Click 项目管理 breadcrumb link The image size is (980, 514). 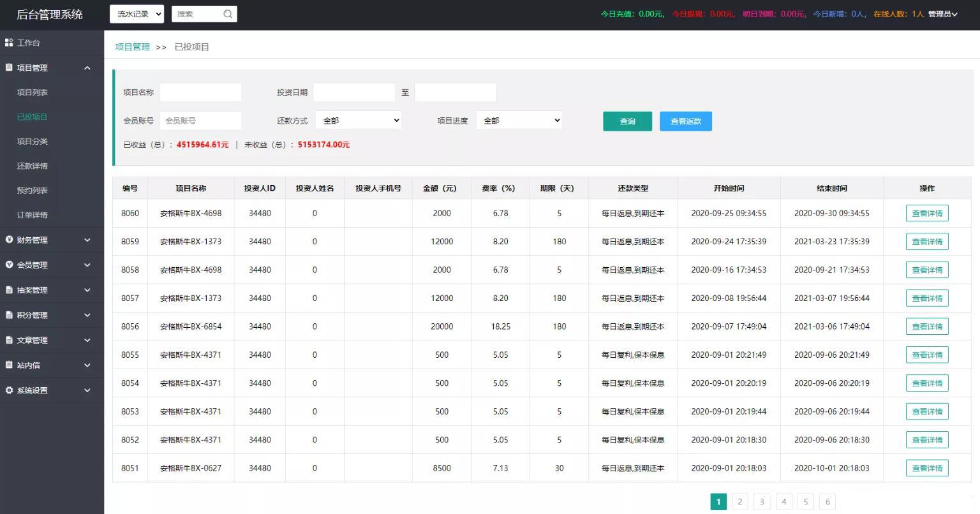pos(133,47)
